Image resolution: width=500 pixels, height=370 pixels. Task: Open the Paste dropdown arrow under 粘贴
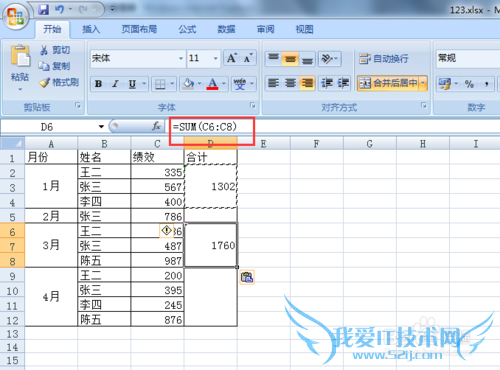click(20, 89)
